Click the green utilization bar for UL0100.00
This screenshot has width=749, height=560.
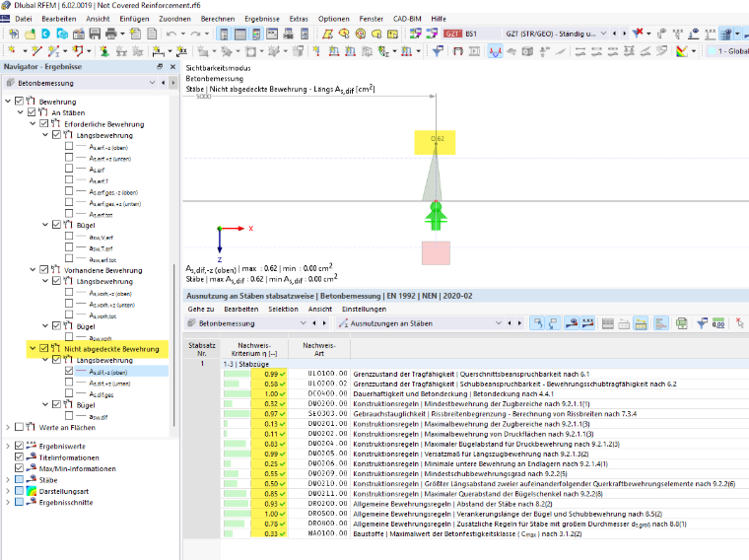(237, 374)
